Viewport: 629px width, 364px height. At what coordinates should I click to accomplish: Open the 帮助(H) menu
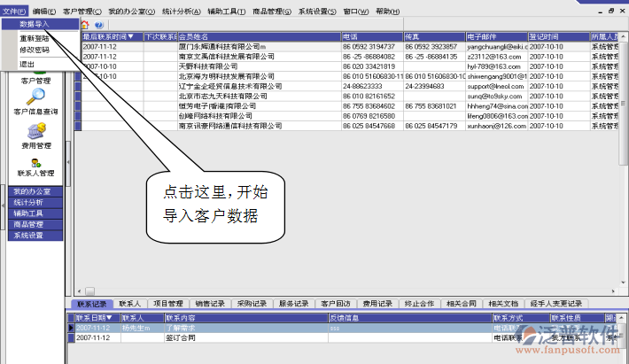click(387, 12)
